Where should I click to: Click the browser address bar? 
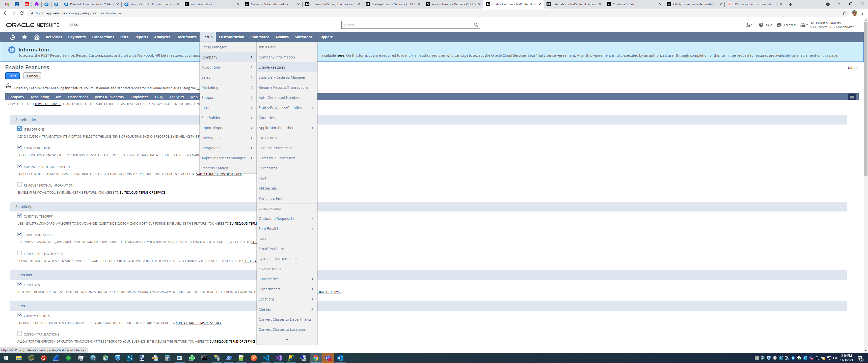[x=435, y=13]
